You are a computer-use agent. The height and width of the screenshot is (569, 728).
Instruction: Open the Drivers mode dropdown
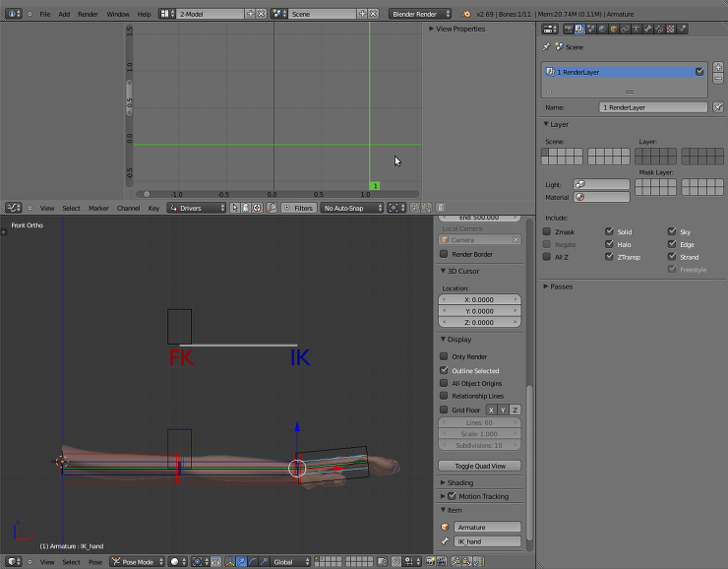point(197,208)
